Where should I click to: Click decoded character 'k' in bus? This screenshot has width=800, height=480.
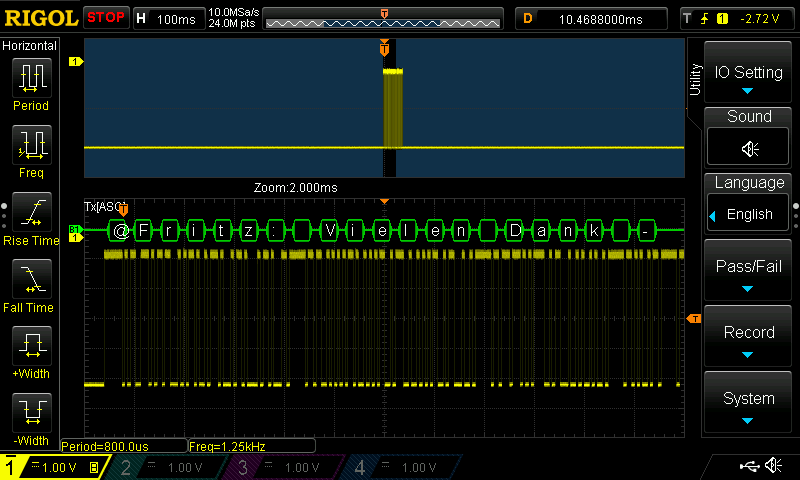594,231
